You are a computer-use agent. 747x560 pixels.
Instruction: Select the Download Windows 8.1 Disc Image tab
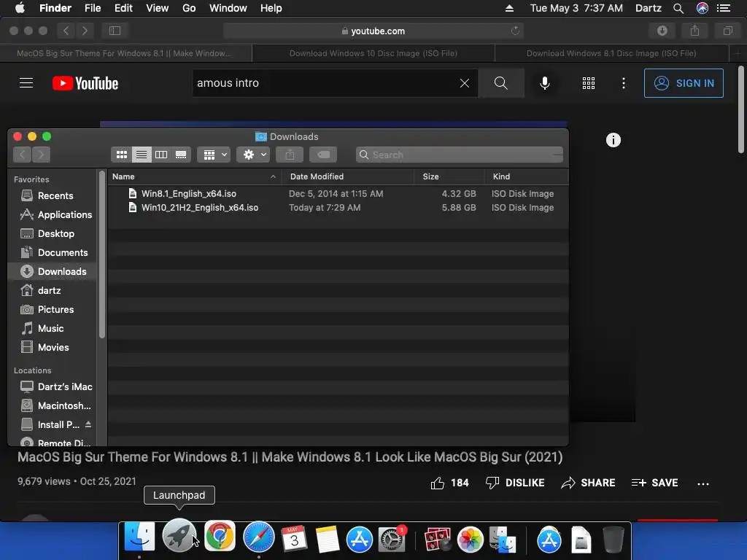click(612, 53)
